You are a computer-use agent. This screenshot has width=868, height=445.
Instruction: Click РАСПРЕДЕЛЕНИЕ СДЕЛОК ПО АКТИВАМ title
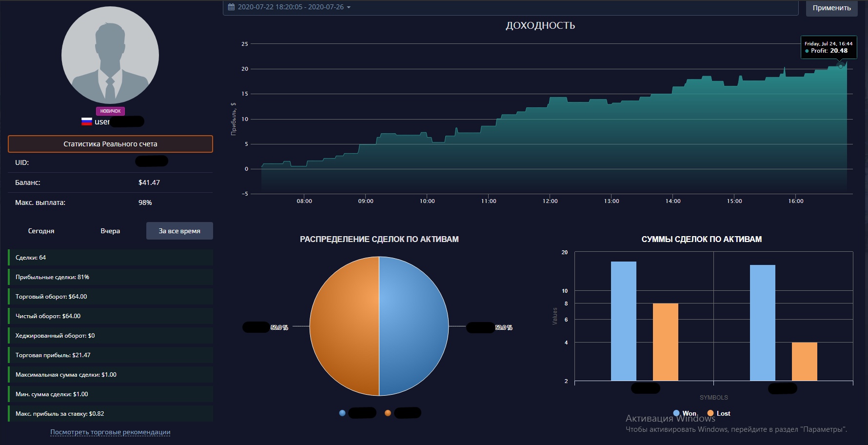pos(379,239)
